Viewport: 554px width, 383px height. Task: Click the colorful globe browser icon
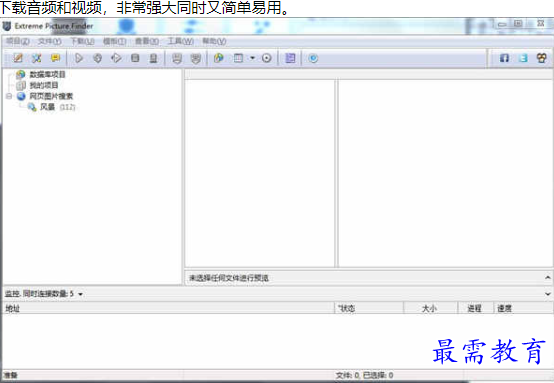pyautogui.click(x=219, y=58)
